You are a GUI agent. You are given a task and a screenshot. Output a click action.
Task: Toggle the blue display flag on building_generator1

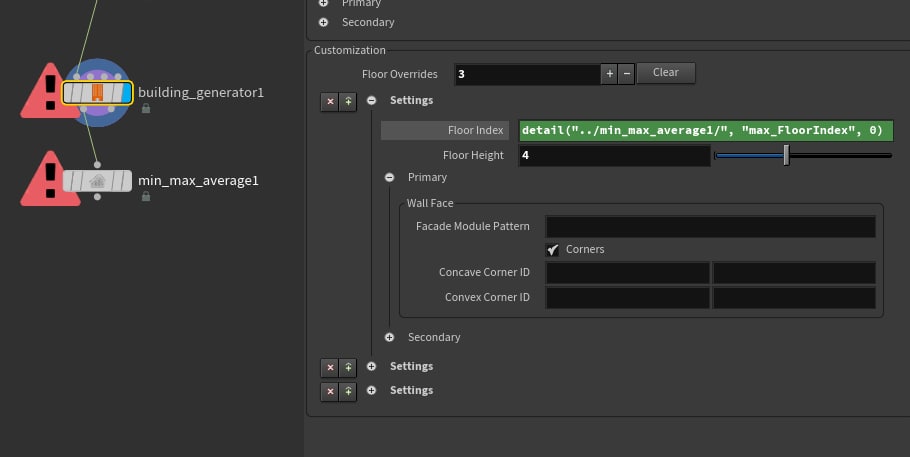(x=127, y=93)
